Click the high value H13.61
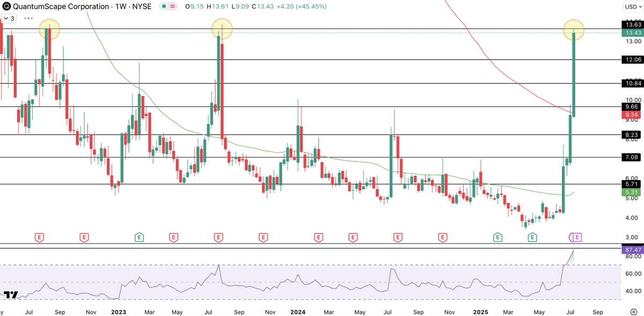Viewport: 644px width, 316px height. [x=217, y=6]
